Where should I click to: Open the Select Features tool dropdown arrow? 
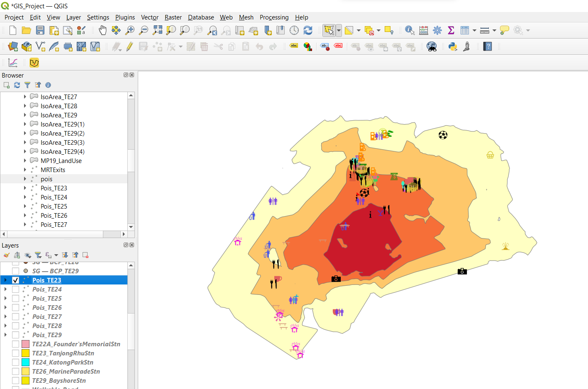click(339, 30)
